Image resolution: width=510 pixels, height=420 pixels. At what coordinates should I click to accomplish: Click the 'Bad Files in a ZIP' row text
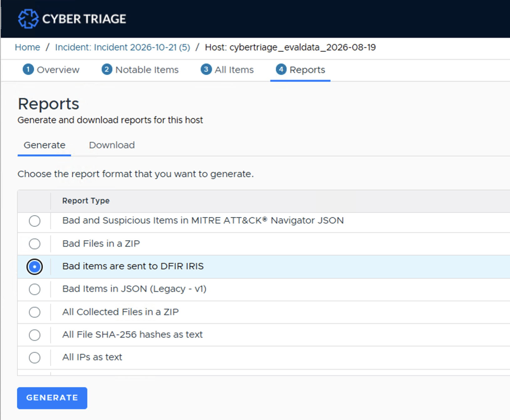101,244
